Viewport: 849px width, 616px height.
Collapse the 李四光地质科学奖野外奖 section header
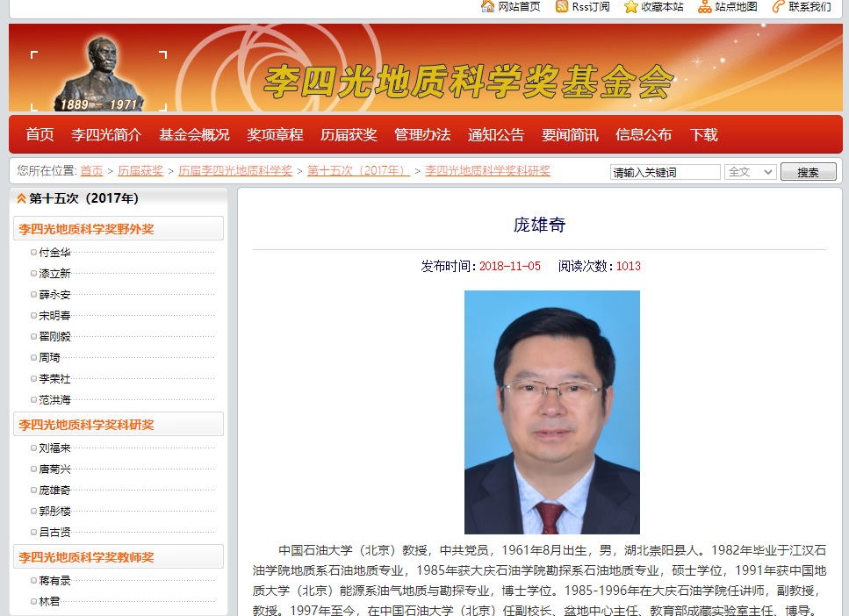pyautogui.click(x=119, y=229)
